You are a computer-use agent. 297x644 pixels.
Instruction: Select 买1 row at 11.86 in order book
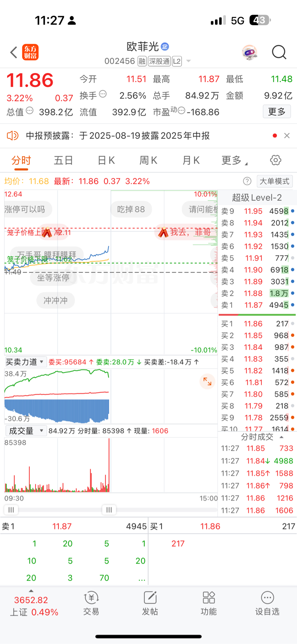tap(257, 324)
